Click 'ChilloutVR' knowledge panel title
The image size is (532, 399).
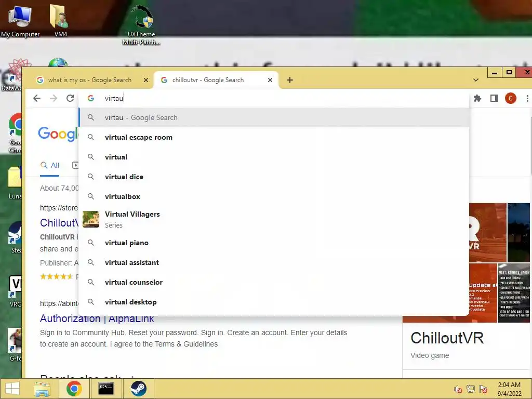(447, 338)
